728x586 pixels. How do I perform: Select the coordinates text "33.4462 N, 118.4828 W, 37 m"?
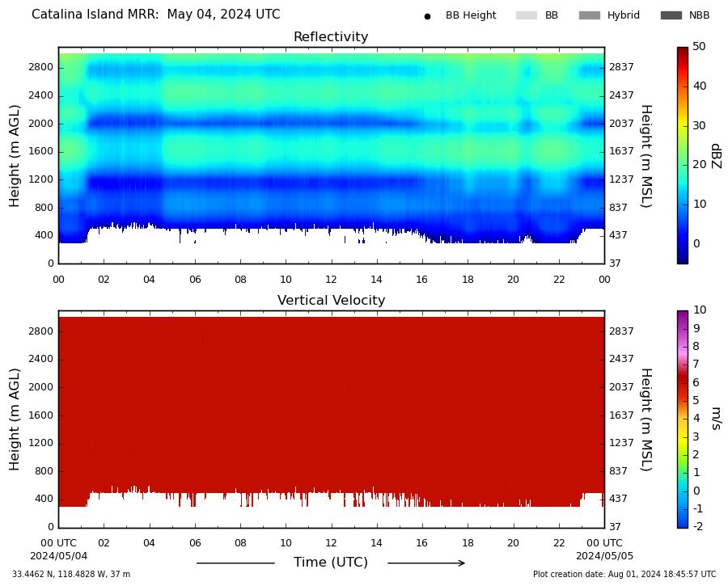pos(71,575)
